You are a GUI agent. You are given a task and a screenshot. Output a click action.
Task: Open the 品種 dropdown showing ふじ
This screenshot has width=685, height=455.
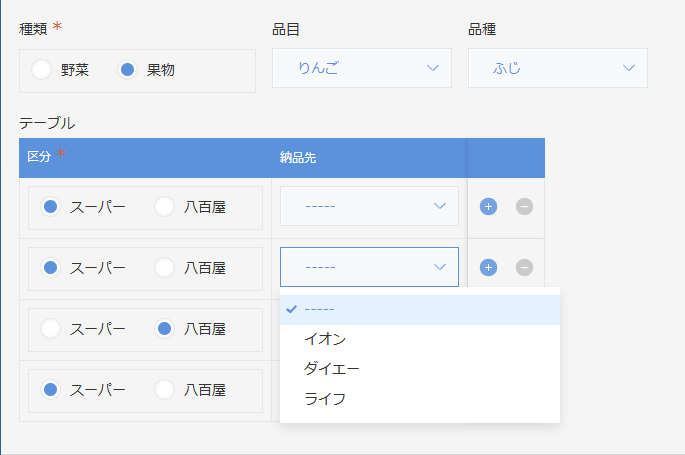coord(557,68)
